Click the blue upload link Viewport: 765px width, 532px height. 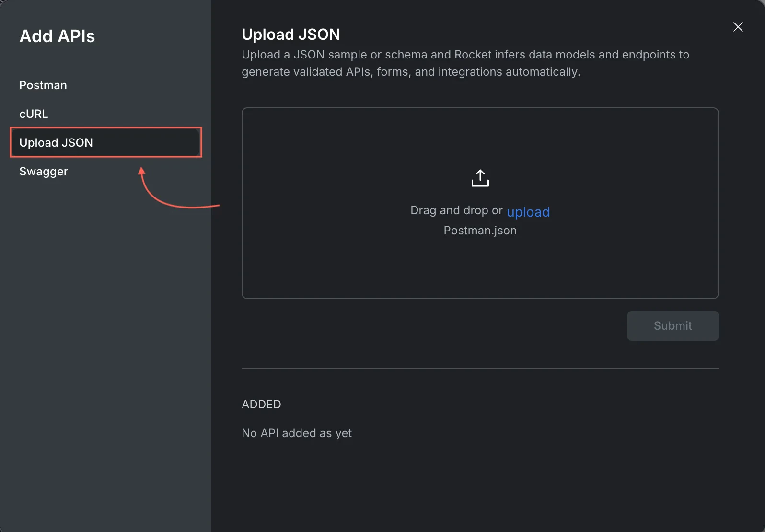click(x=528, y=212)
